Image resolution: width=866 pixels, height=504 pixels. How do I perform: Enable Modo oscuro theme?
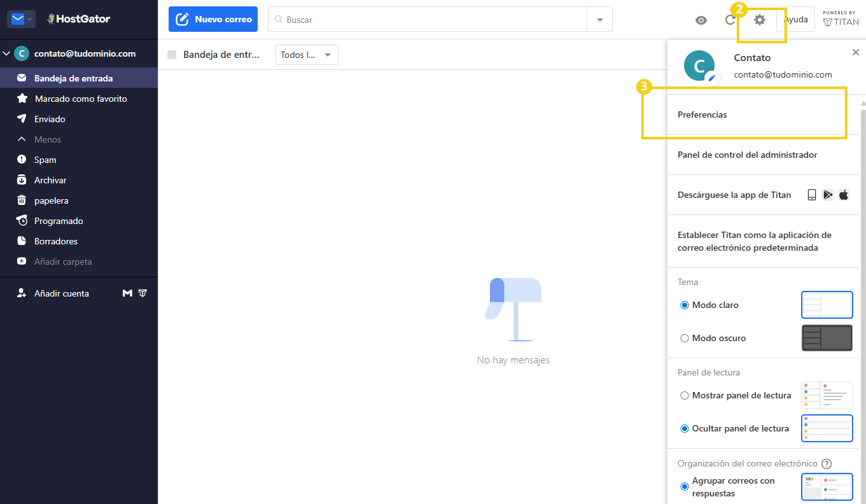click(684, 338)
